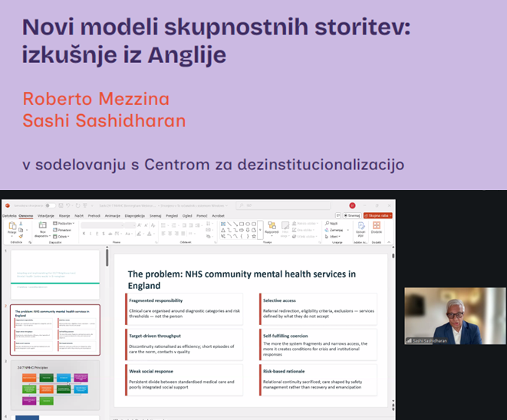Click the Find (Najdi) magnifier button
Image resolution: width=507 pixels, height=420 pixels.
point(331,223)
